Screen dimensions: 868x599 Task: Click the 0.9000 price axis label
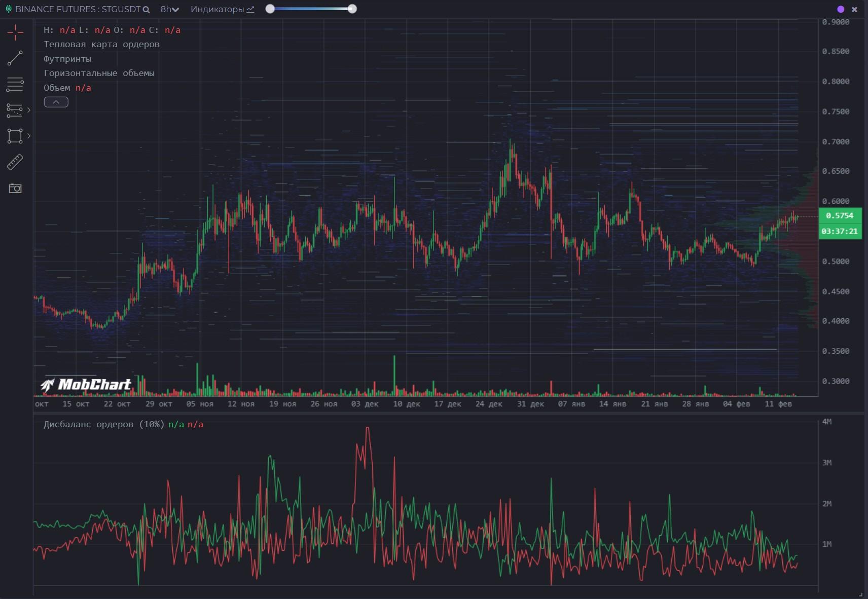pyautogui.click(x=836, y=22)
